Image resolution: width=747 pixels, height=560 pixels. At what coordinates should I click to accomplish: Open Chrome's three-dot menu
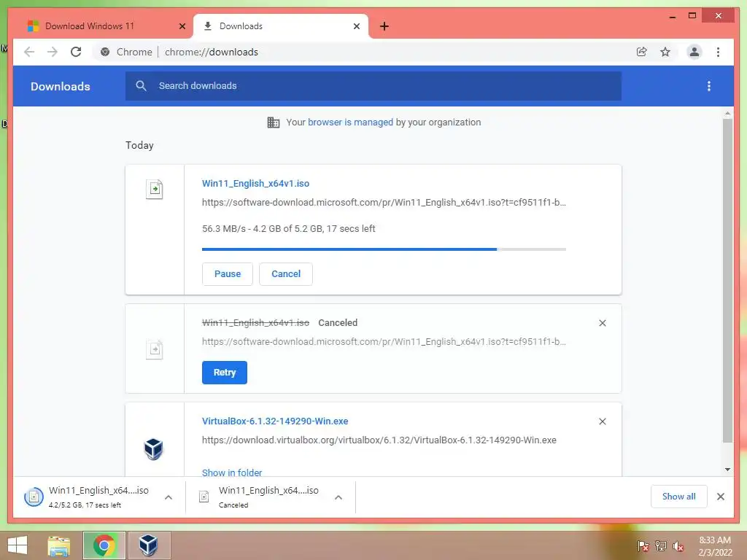718,52
